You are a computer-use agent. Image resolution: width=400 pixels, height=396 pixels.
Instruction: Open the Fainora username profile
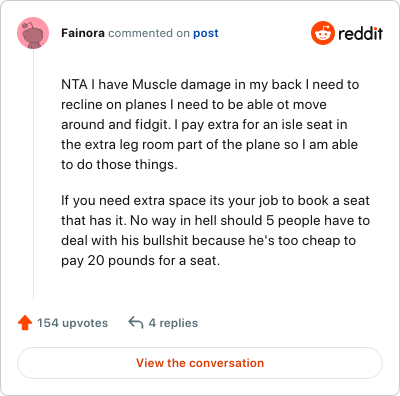[x=83, y=33]
